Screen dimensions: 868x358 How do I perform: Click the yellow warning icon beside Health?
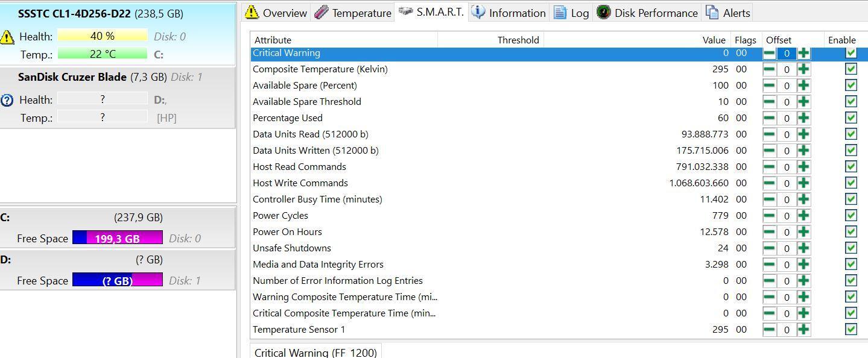click(x=7, y=37)
